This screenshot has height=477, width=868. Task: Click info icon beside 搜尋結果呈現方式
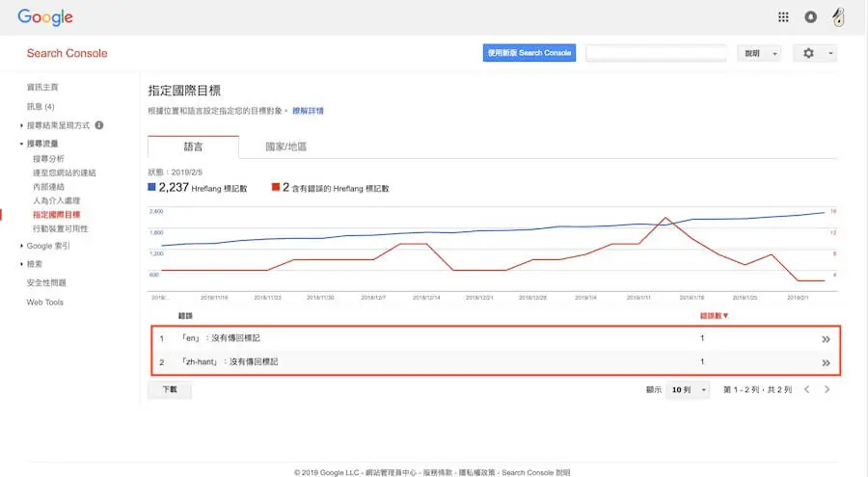click(x=99, y=125)
